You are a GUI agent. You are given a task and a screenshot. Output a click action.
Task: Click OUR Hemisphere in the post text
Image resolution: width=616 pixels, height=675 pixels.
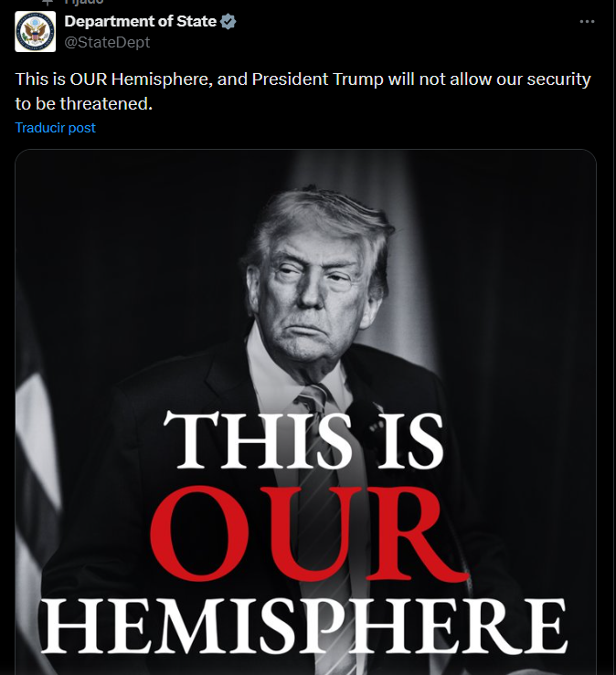(141, 79)
